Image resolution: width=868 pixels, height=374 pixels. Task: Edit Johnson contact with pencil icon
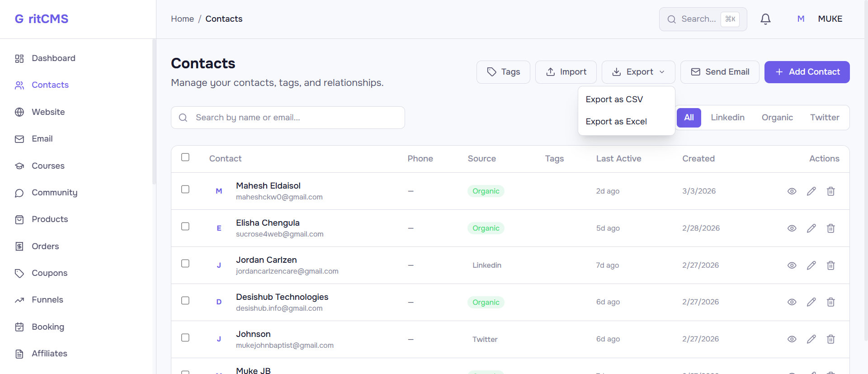pyautogui.click(x=811, y=339)
